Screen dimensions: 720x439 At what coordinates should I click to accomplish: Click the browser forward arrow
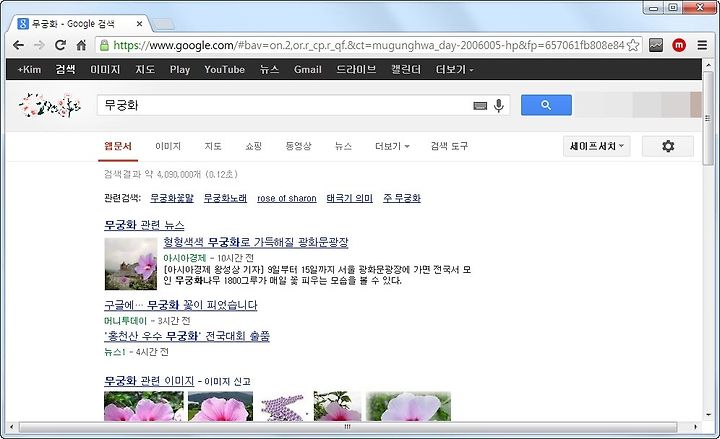click(x=39, y=45)
